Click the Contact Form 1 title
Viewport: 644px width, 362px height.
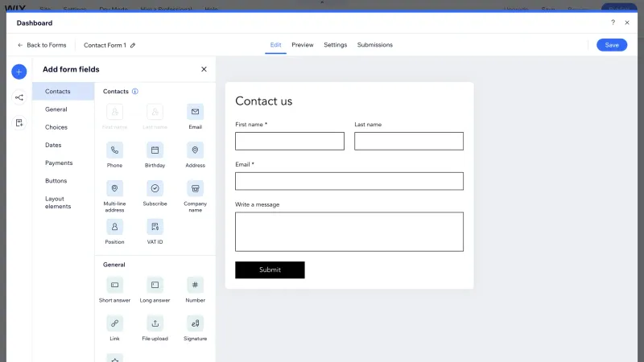pos(105,45)
